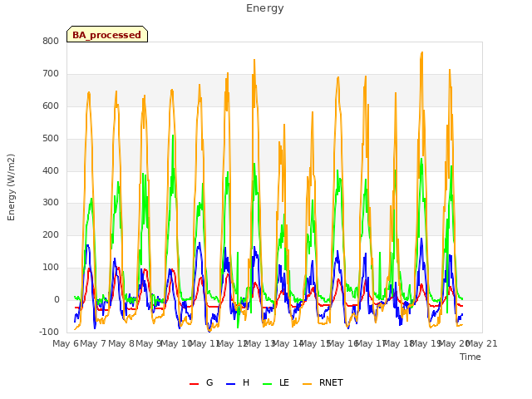The image size is (532, 399).
Task: Toggle the LE series legend label
Action: 284,382
